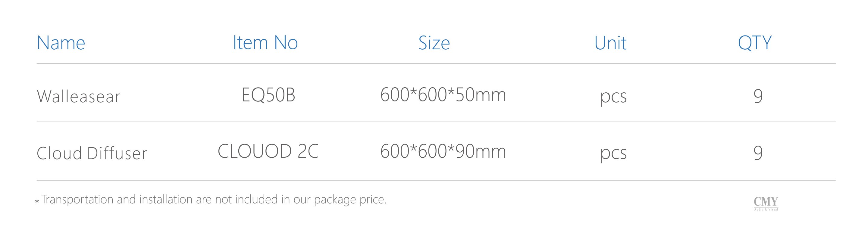Click the Item No column header

[x=265, y=43]
